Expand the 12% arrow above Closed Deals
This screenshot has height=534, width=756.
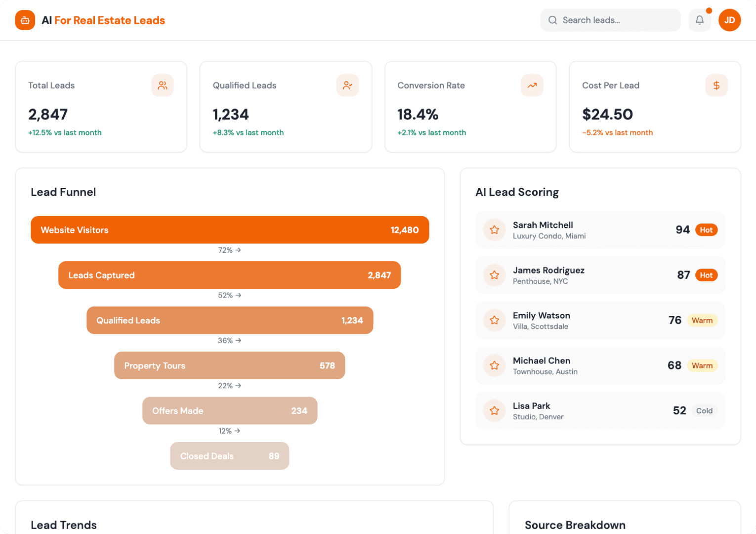coord(229,431)
